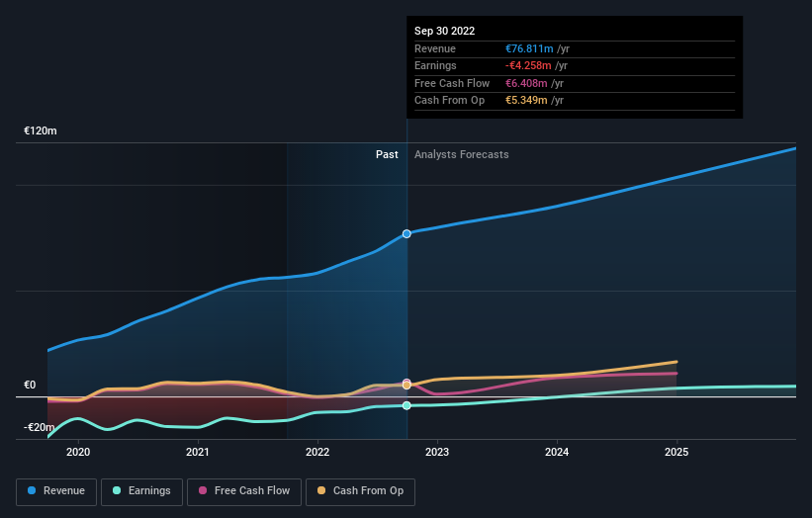
Task: Click the Cash From Op label in tooltip
Action: pyautogui.click(x=449, y=101)
